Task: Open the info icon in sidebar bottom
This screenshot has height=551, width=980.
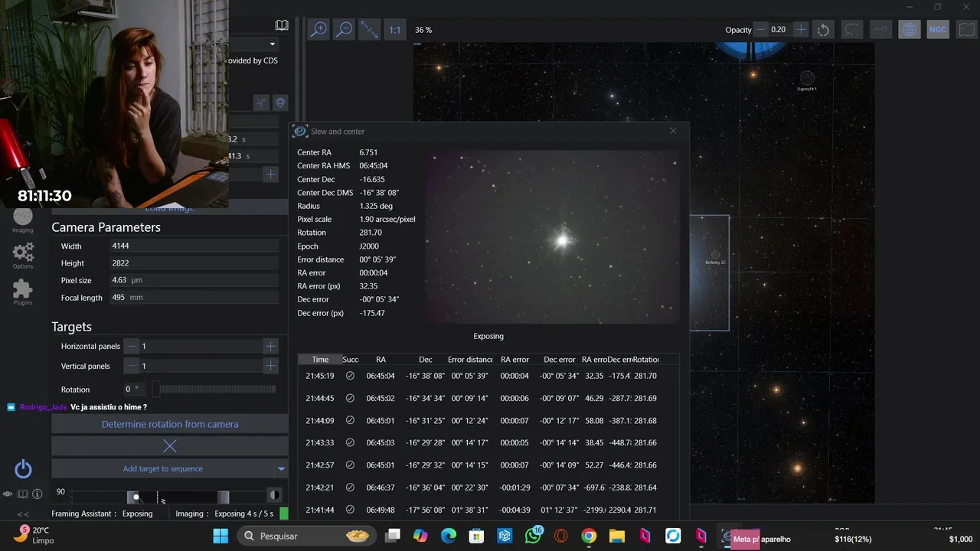Action: tap(37, 494)
